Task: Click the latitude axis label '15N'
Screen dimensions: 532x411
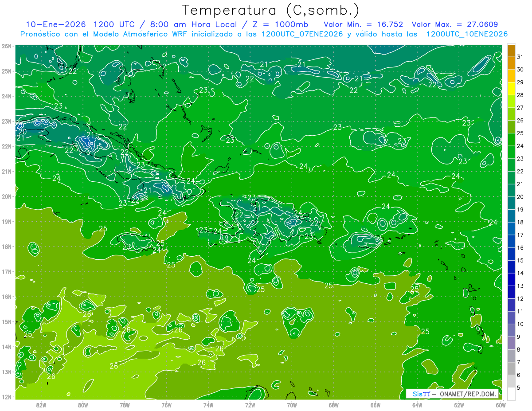Action: pyautogui.click(x=7, y=322)
